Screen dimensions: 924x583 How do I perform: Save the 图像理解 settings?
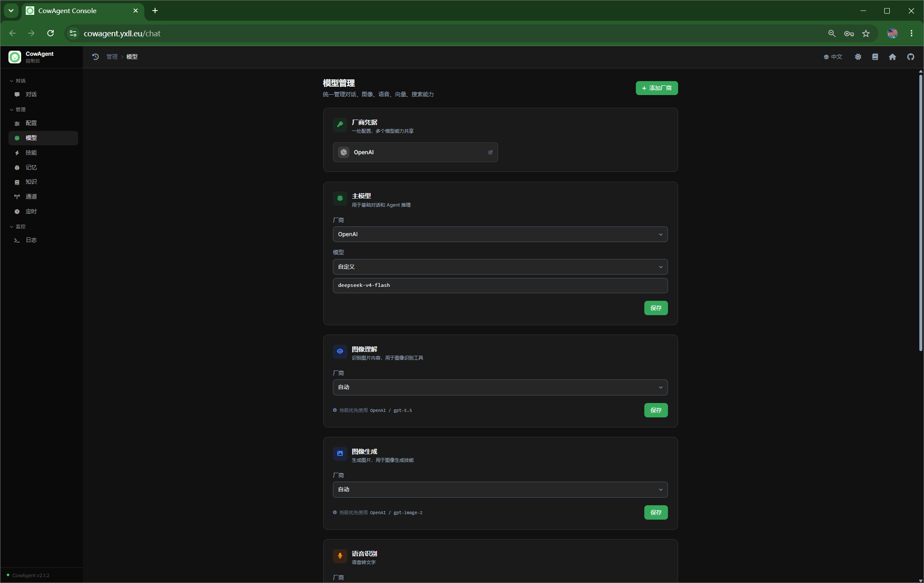[x=656, y=411]
